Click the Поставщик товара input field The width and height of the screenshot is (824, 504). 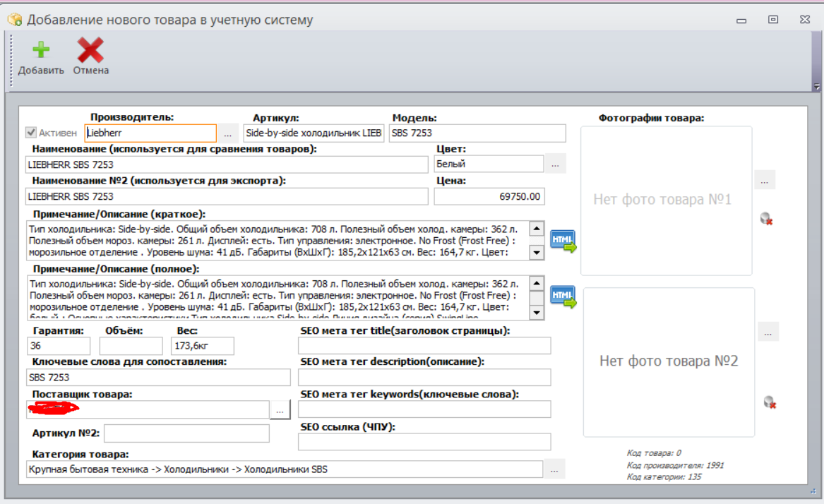coord(148,409)
